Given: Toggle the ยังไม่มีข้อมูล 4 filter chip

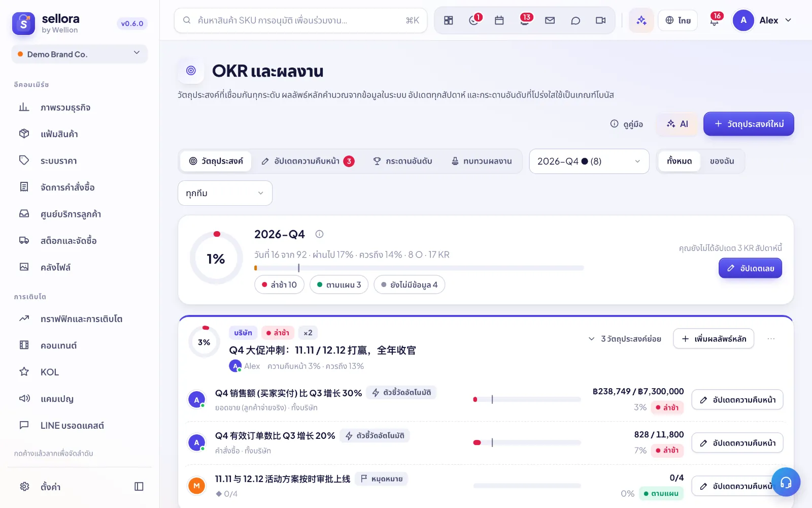Looking at the screenshot, I should tap(410, 284).
